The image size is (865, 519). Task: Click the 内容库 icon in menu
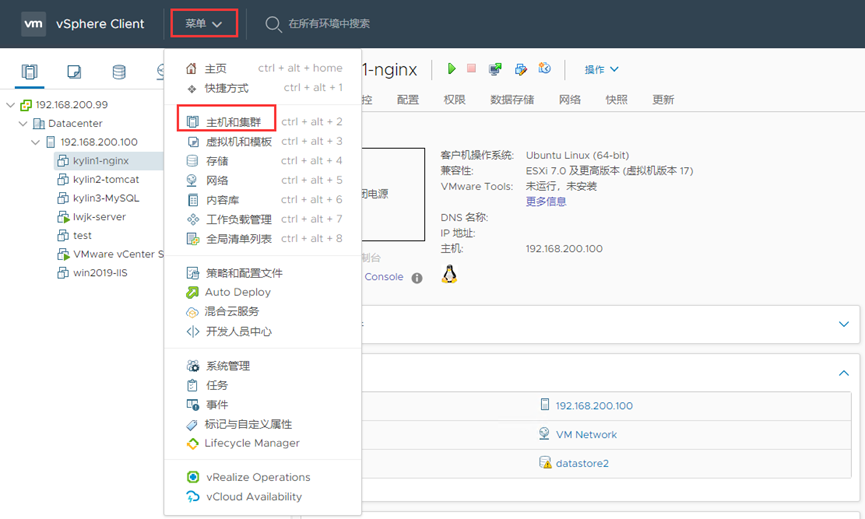(x=193, y=200)
